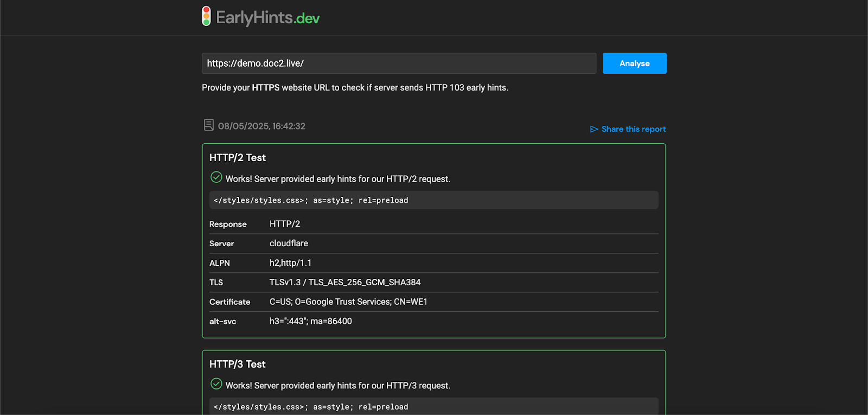Select the Response value HTTP/2
Screen dimensions: 868x415
pyautogui.click(x=285, y=224)
